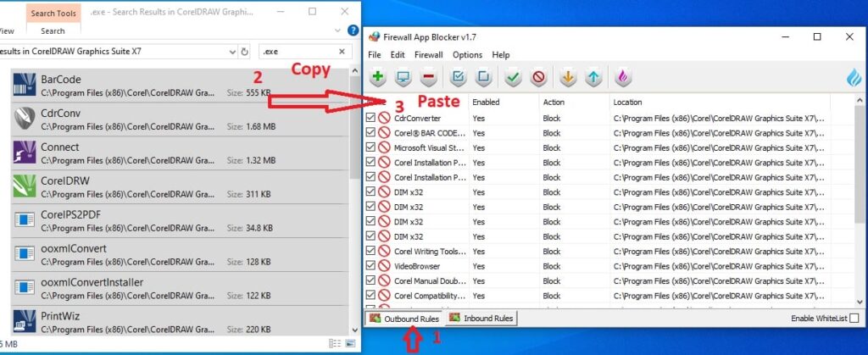This screenshot has height=355, width=868.
Task: Click the Explorer results scrollbar thumb
Action: click(356, 126)
